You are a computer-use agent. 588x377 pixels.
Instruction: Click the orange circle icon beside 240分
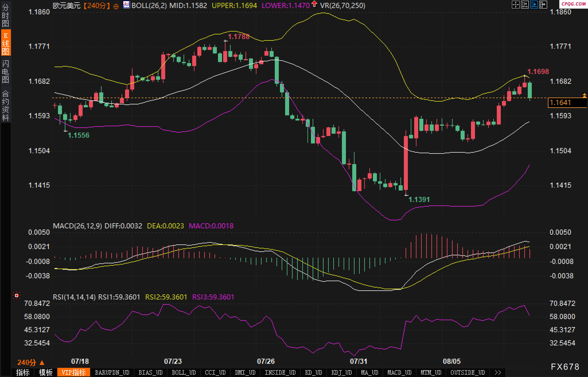116,6
